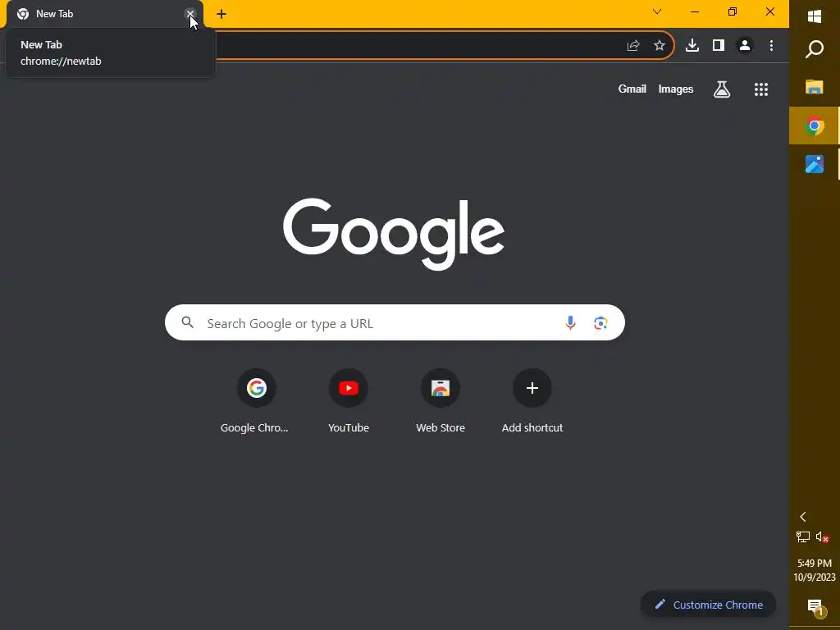Click the Search Google or type a URL box
This screenshot has width=840, height=630.
(x=395, y=322)
